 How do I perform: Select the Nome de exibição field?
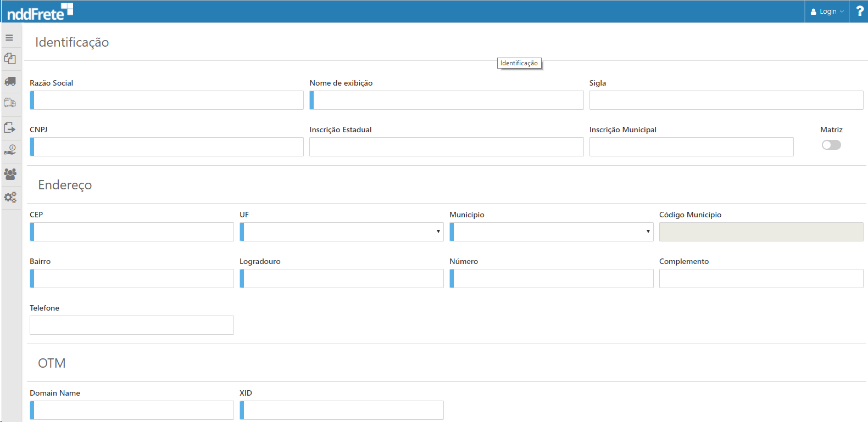[447, 100]
